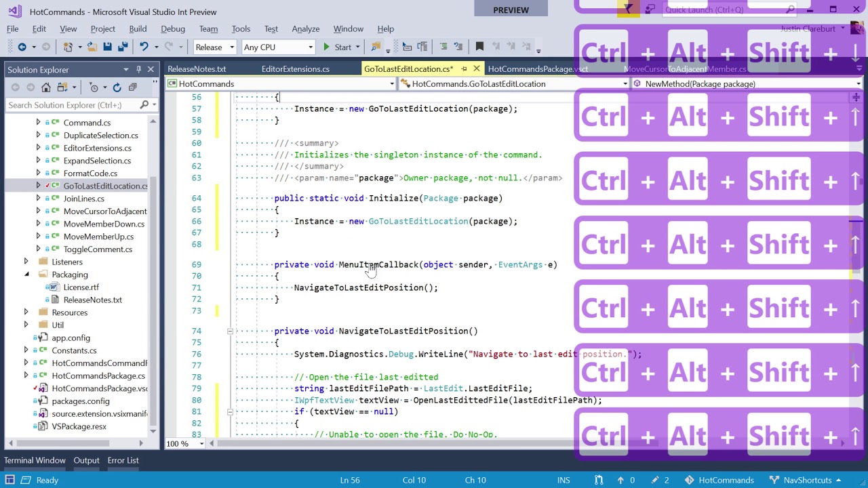Collapse the NavigateToLastEditPosition method outline
Viewport: 868px width, 488px height.
point(230,331)
